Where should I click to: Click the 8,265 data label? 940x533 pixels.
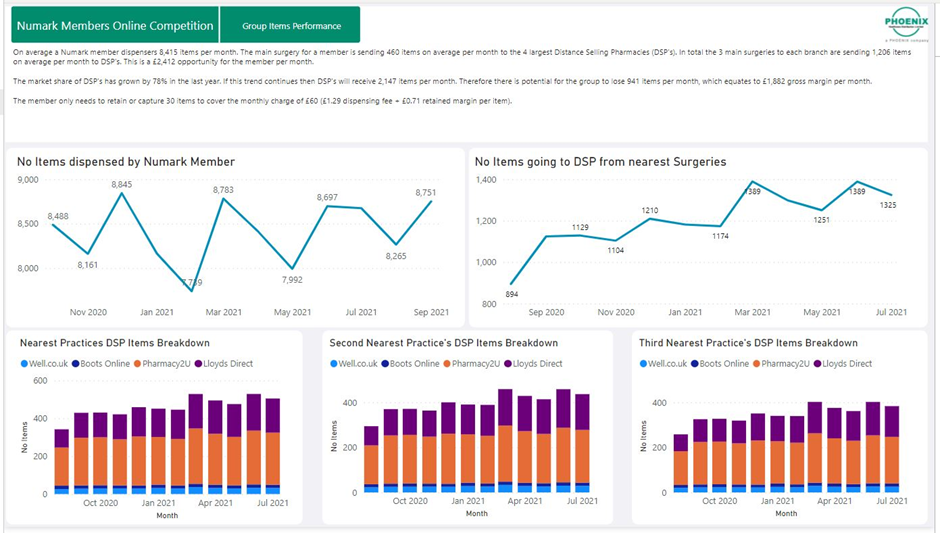coord(396,256)
